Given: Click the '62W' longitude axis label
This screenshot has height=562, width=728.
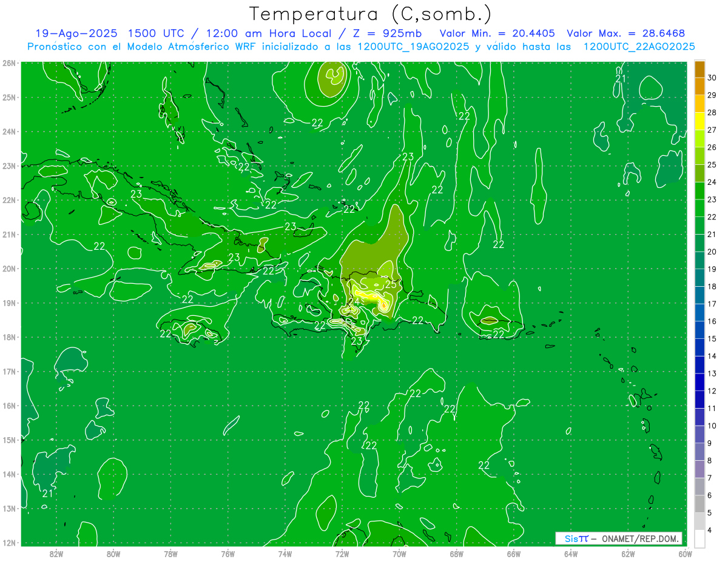Looking at the screenshot, I should 628,554.
